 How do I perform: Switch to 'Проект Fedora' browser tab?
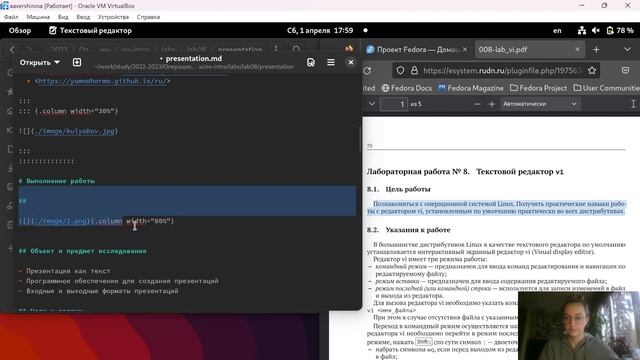pos(417,49)
